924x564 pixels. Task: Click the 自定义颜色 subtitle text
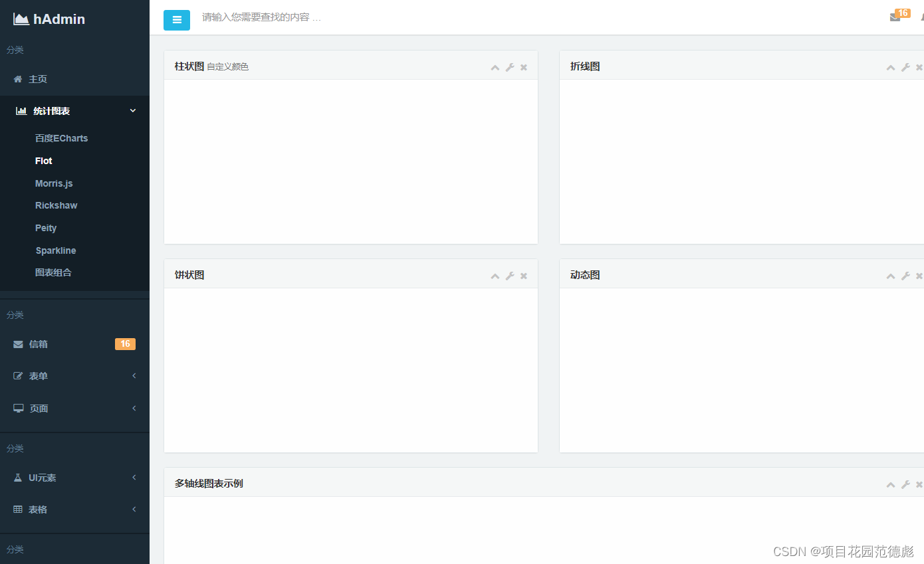tap(228, 67)
